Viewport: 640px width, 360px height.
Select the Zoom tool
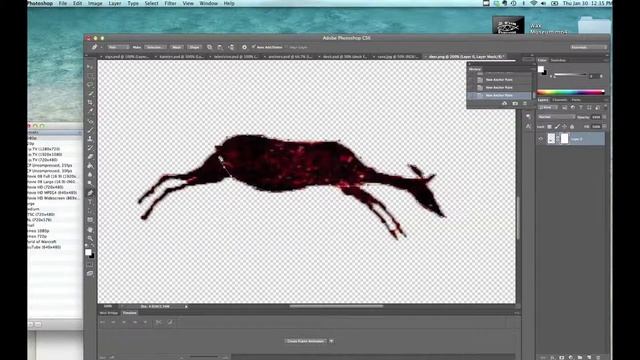[x=90, y=238]
